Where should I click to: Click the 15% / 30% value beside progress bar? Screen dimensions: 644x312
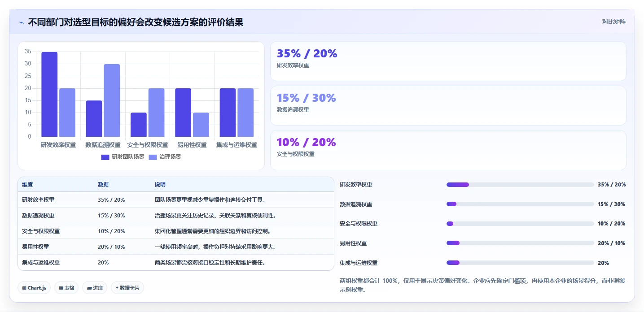611,204
